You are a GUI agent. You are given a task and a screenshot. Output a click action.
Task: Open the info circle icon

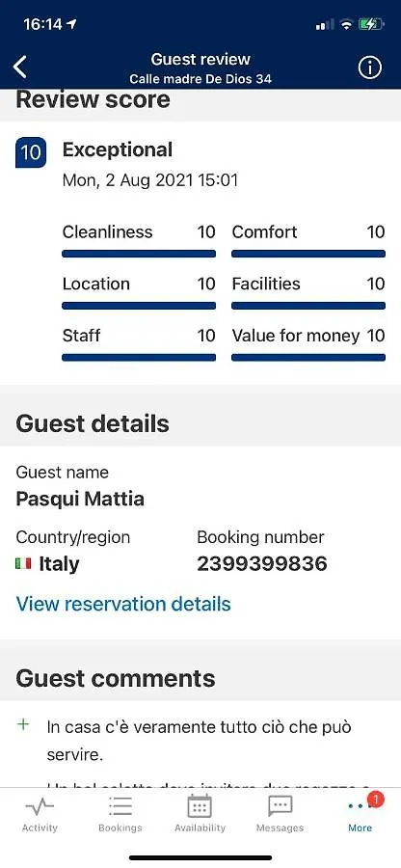pos(370,68)
